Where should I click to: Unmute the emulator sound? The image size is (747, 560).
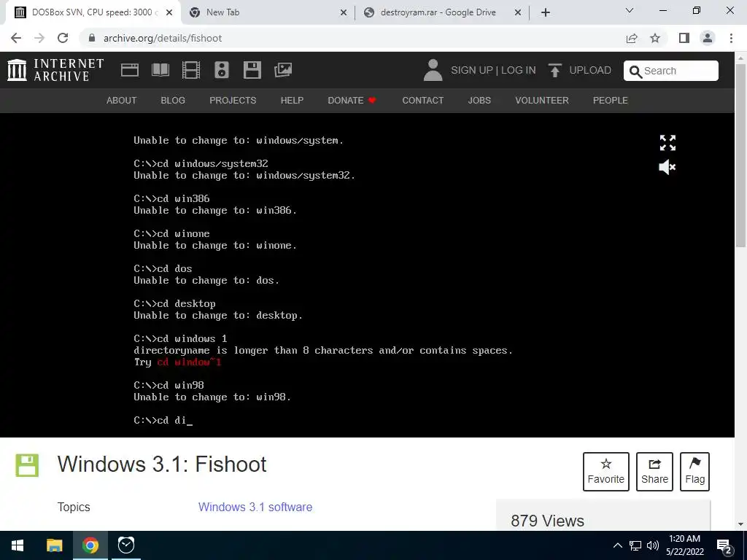coord(667,167)
